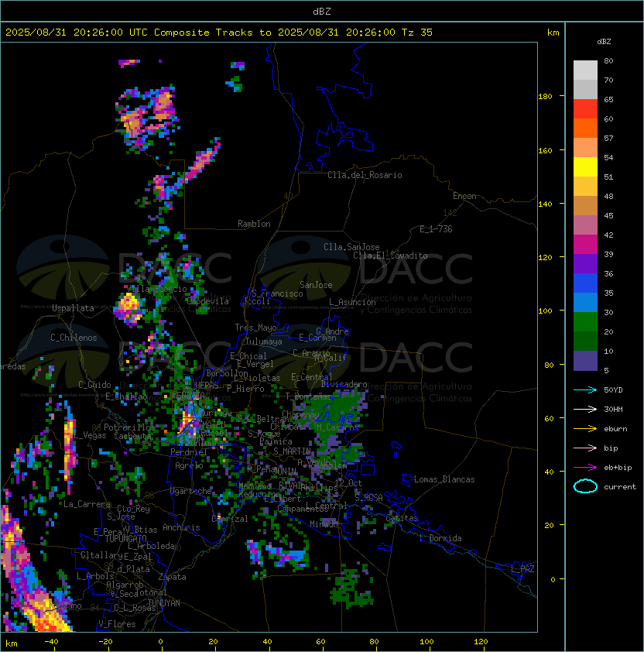Click the L_Asuncion map label
644x652 pixels.
pos(352,302)
